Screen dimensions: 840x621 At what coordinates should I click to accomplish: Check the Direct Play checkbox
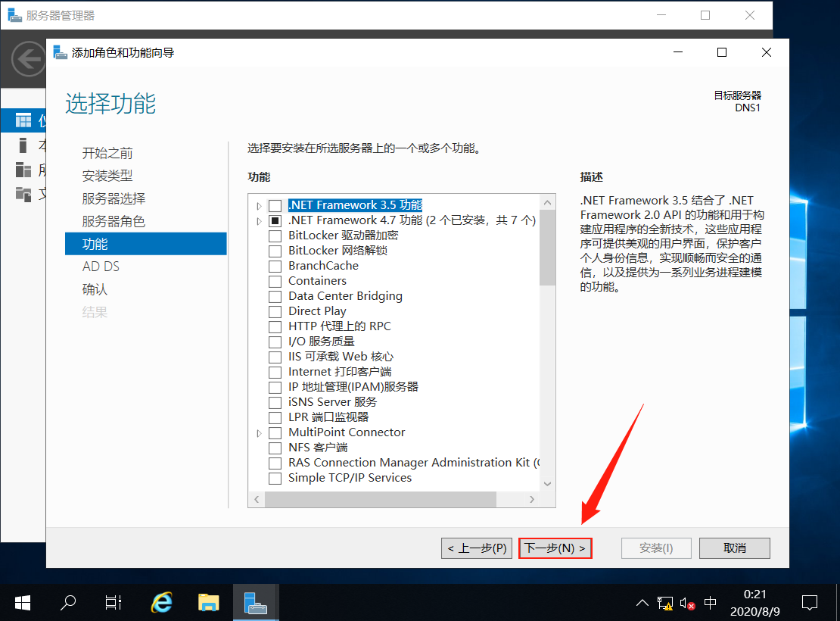pyautogui.click(x=275, y=311)
